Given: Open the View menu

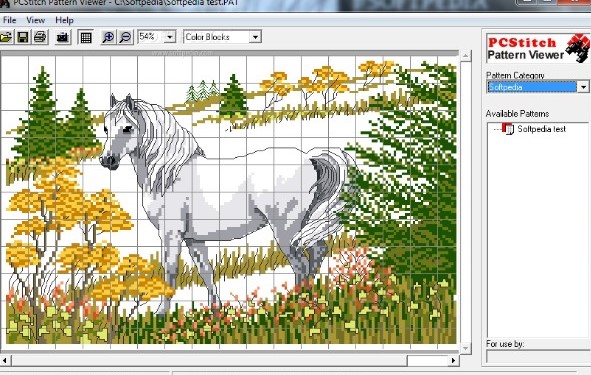Looking at the screenshot, I should (36, 20).
